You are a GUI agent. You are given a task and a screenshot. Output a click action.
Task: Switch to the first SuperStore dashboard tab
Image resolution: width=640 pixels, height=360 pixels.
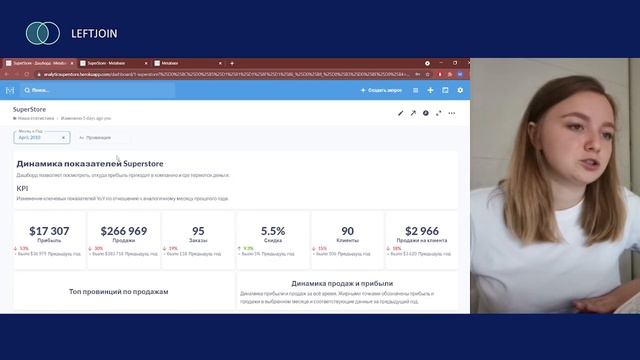click(39, 63)
